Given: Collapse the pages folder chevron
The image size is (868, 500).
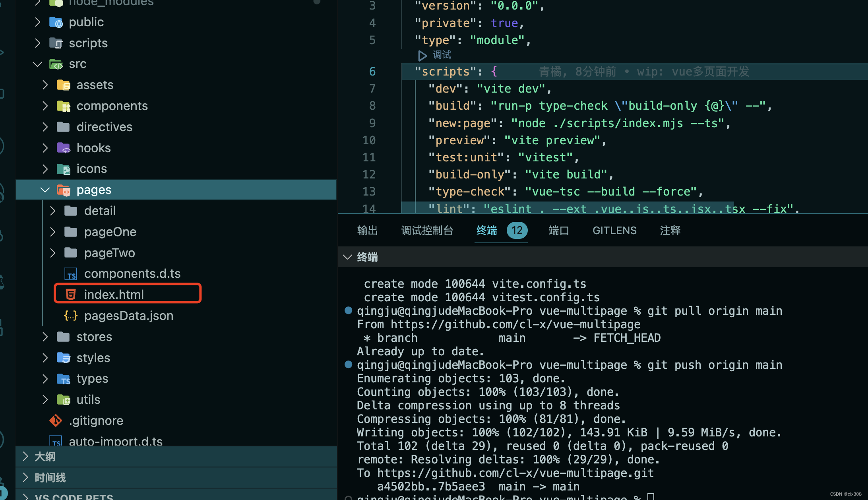Looking at the screenshot, I should (45, 190).
